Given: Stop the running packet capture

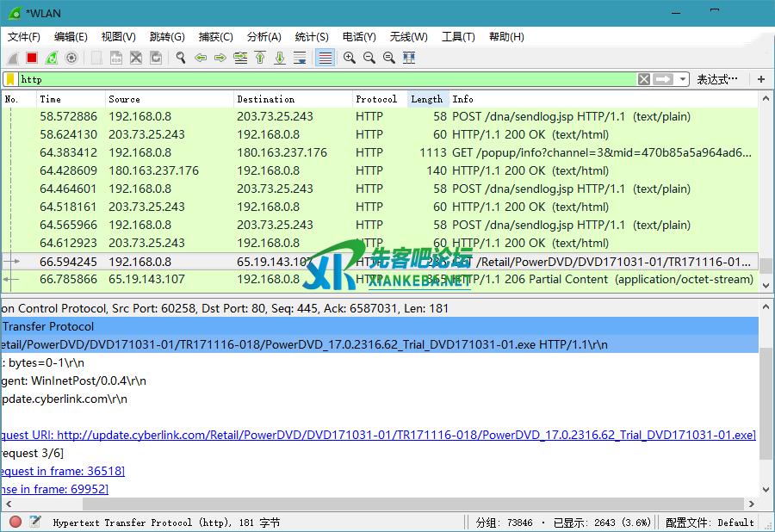Looking at the screenshot, I should (x=32, y=58).
